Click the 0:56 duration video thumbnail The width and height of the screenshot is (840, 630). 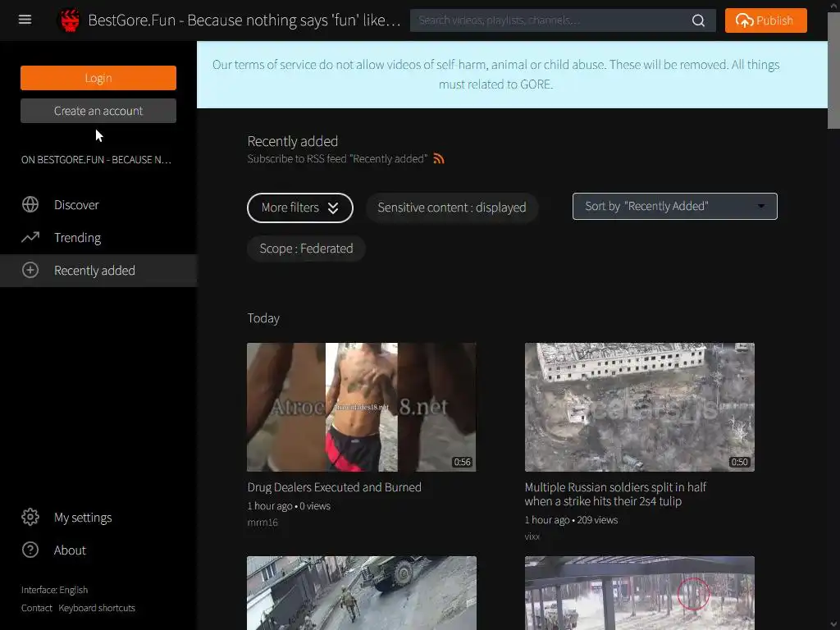point(362,407)
